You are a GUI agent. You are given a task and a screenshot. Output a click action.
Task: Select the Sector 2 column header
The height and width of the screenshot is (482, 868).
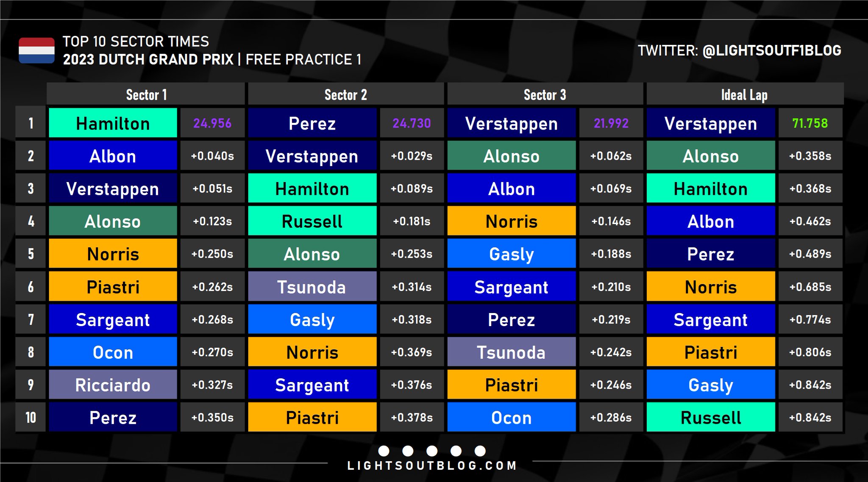tap(345, 94)
